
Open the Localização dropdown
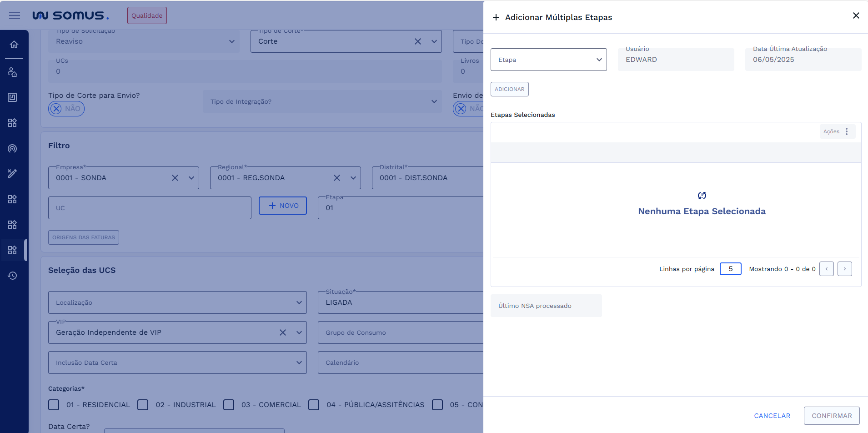point(177,302)
